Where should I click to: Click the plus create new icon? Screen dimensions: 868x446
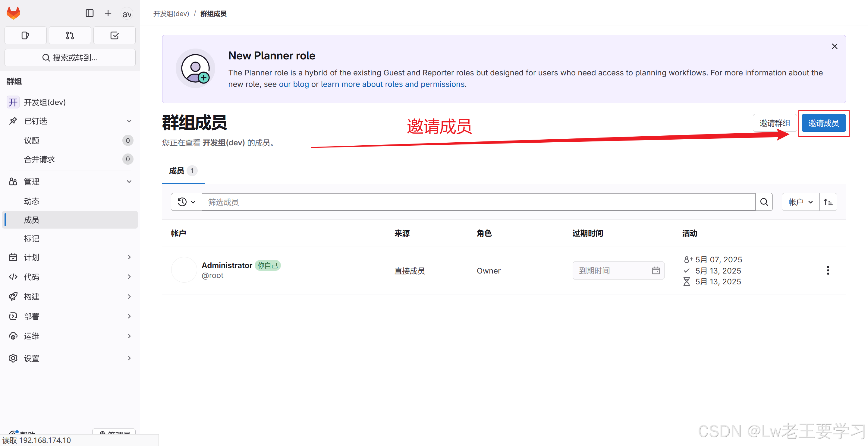[108, 13]
